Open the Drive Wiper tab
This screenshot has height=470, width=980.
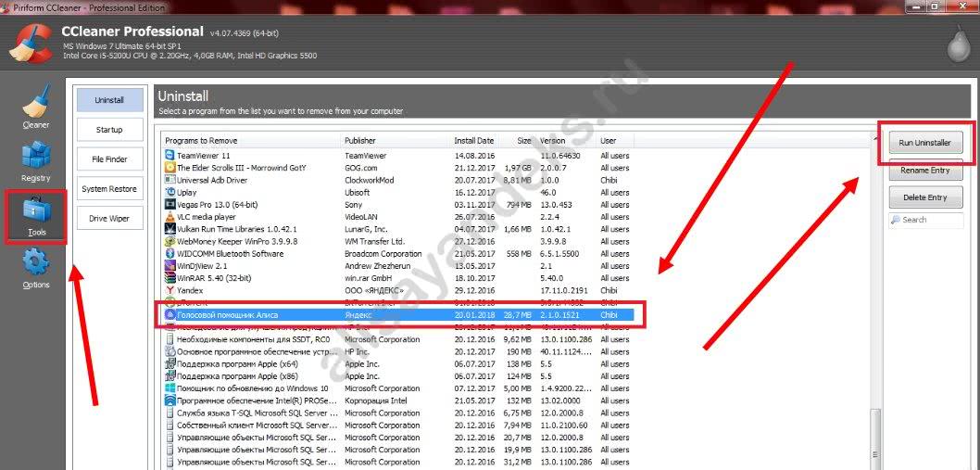click(x=109, y=219)
